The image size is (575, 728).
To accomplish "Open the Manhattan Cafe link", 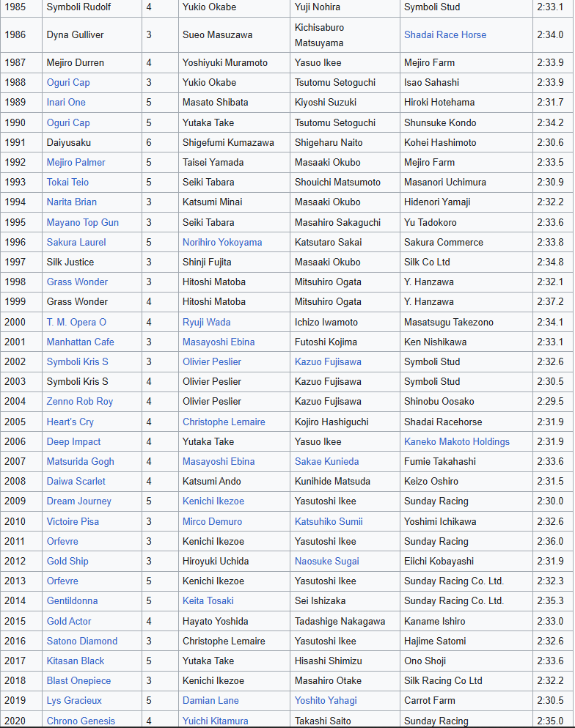I will click(81, 342).
